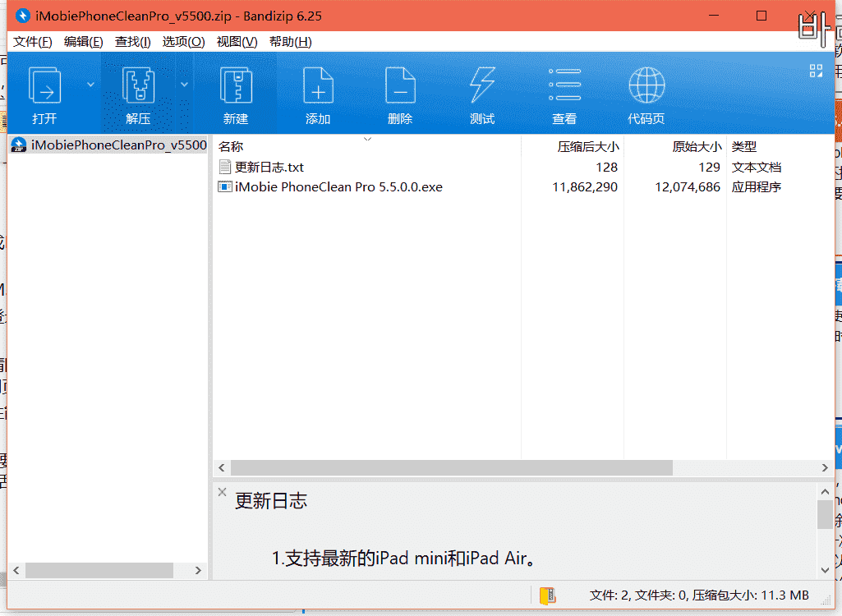Click the View (查看) list icon

point(564,85)
